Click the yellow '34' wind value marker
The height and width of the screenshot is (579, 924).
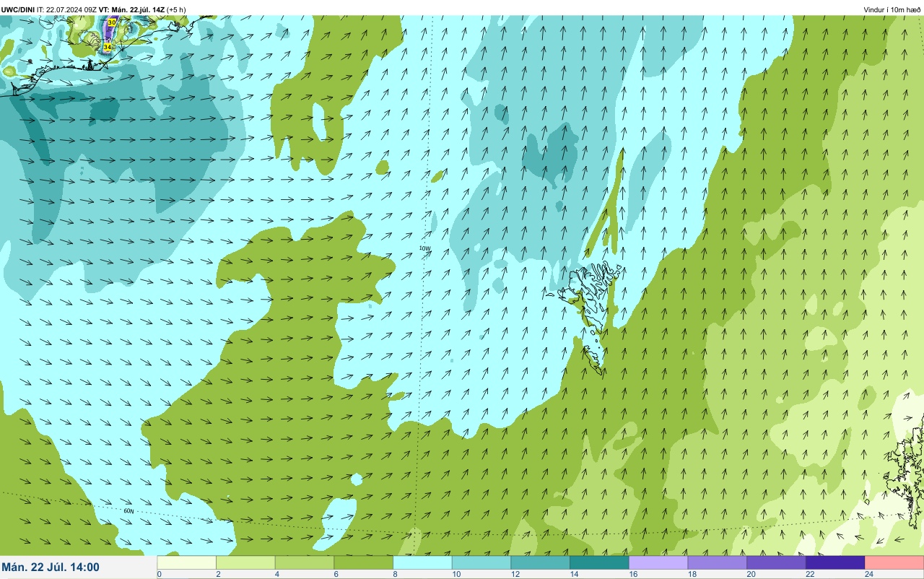click(107, 46)
